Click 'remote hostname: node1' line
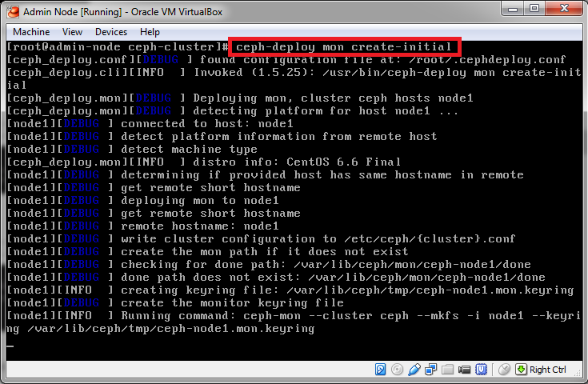The image size is (588, 384). pyautogui.click(x=200, y=226)
